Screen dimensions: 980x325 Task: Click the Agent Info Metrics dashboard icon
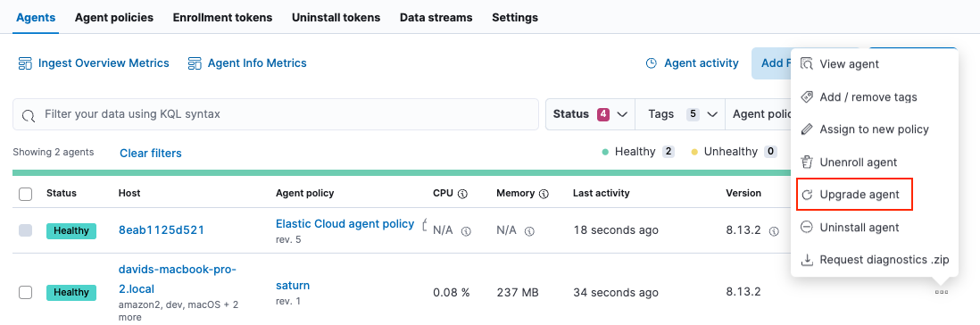(x=195, y=63)
